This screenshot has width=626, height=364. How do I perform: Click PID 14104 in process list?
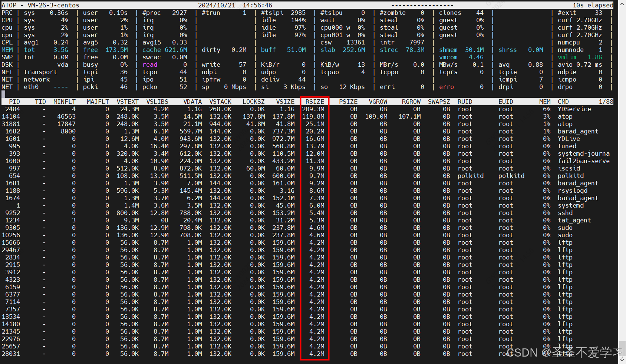click(x=11, y=116)
